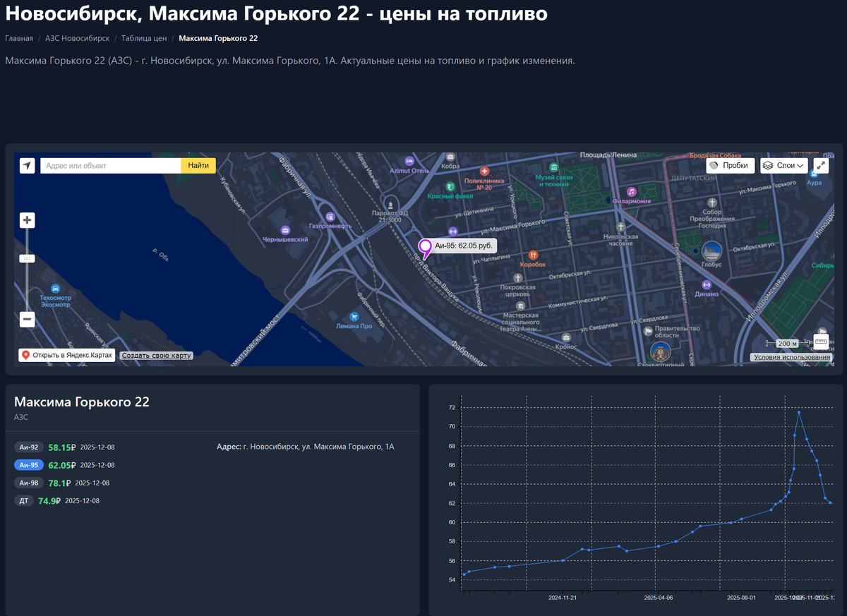Select the Аи-98 fuel badge
This screenshot has width=847, height=616.
29,483
